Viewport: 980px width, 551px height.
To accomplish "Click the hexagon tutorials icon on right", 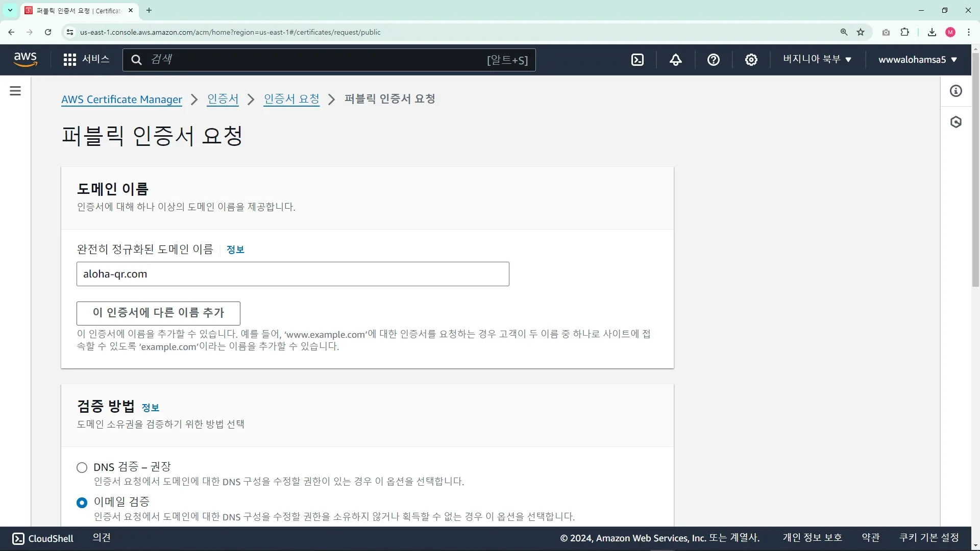I will coord(955,122).
